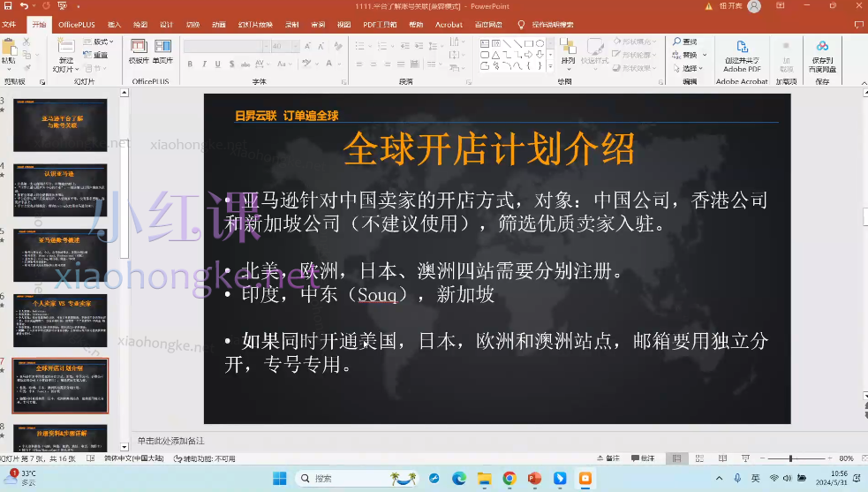Click the numbered list icon
The image size is (868, 492).
pos(381,46)
